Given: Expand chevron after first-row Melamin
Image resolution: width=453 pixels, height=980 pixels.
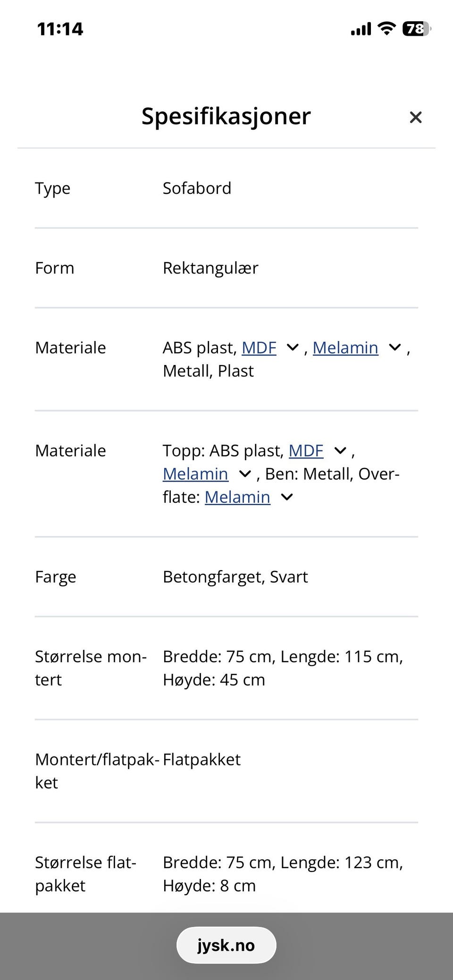Looking at the screenshot, I should pyautogui.click(x=394, y=348).
